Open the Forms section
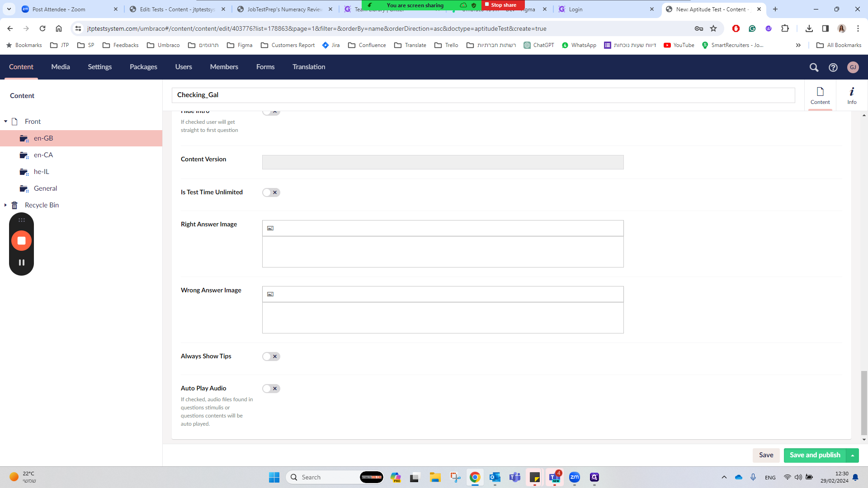 click(265, 67)
